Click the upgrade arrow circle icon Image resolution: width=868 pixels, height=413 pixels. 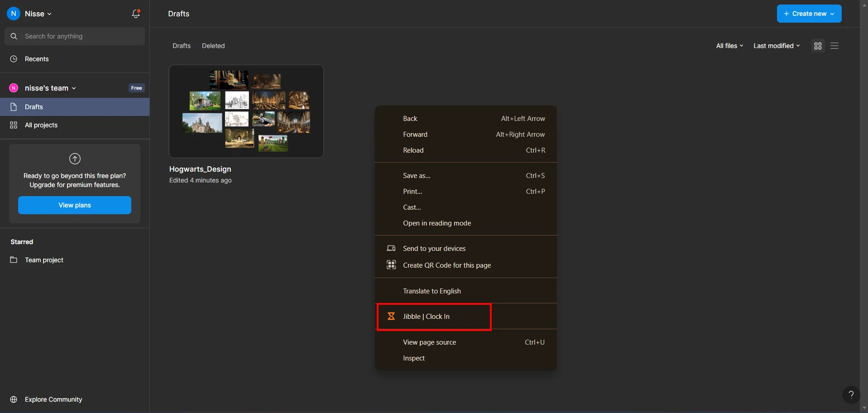pos(75,158)
